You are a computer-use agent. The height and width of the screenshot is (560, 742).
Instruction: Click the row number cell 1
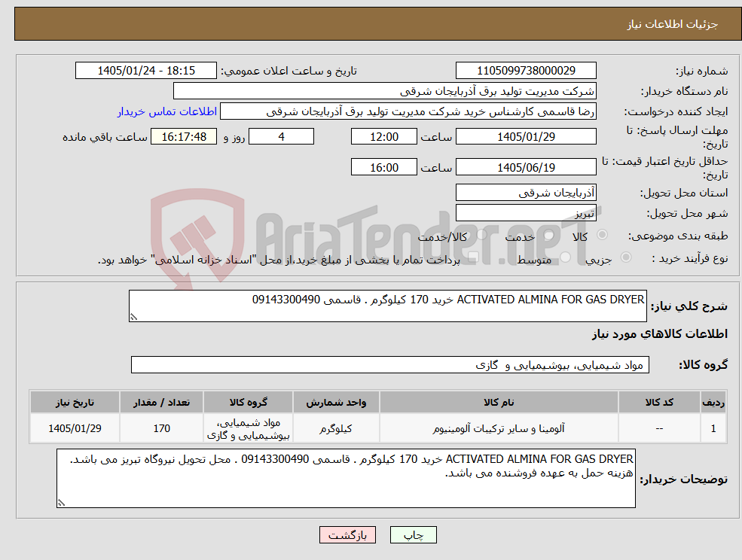(x=713, y=428)
